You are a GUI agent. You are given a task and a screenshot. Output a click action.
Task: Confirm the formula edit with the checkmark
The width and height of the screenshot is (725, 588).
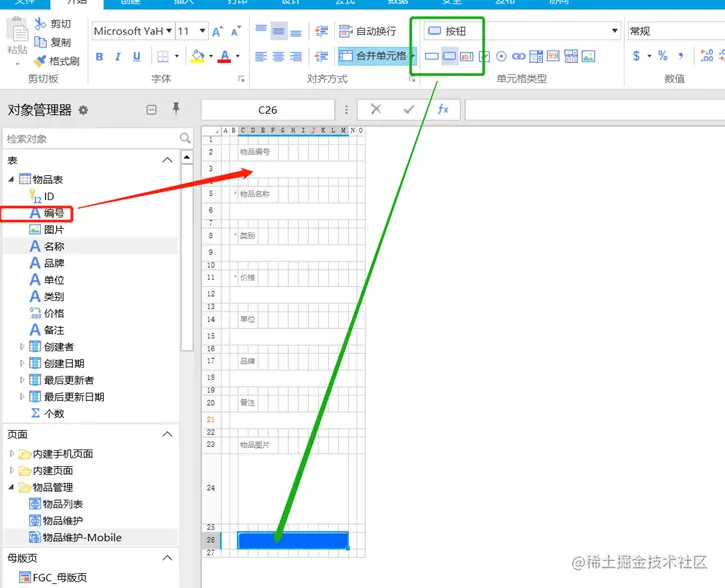(x=409, y=109)
